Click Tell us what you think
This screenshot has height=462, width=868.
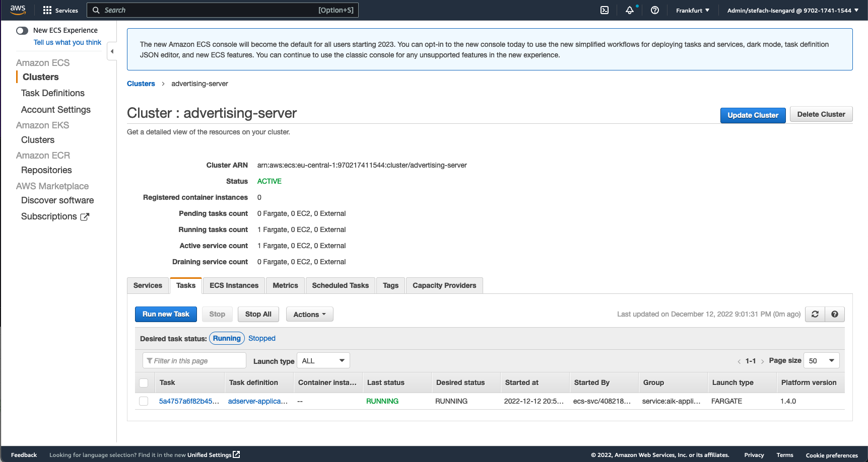pos(68,42)
